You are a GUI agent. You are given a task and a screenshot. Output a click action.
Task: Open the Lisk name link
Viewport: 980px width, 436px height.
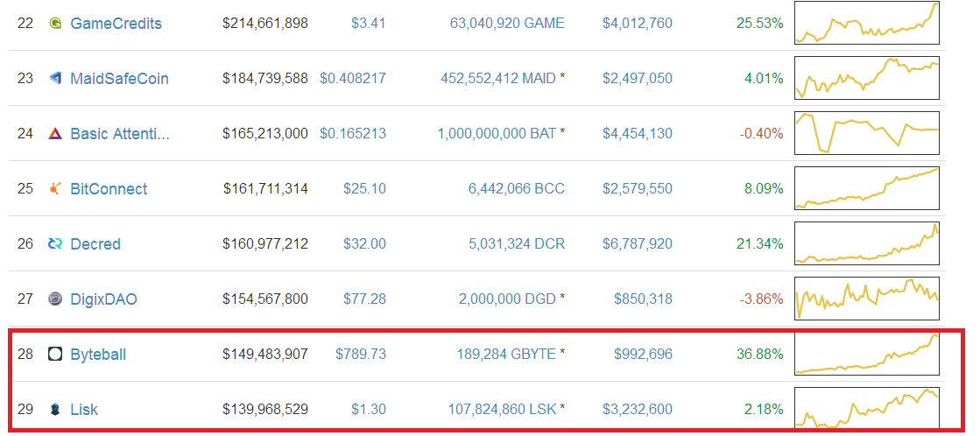pyautogui.click(x=84, y=410)
